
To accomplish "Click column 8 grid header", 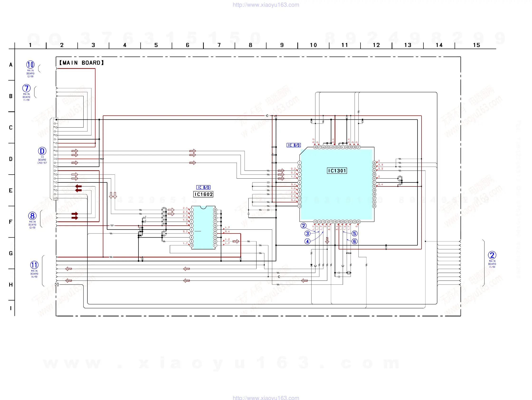I will pyautogui.click(x=250, y=45).
